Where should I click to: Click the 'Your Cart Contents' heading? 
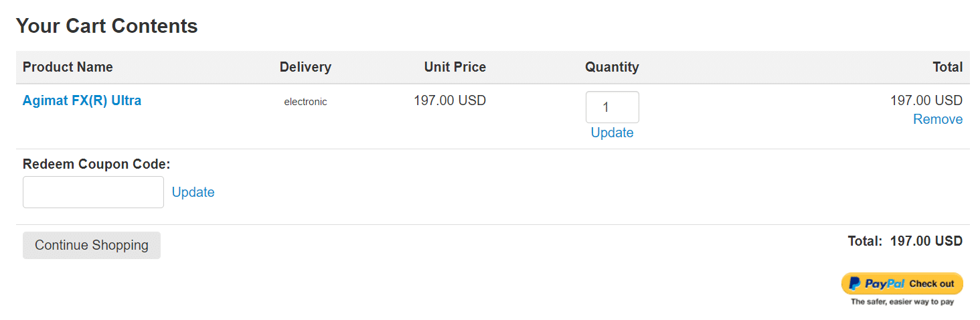pos(107,26)
